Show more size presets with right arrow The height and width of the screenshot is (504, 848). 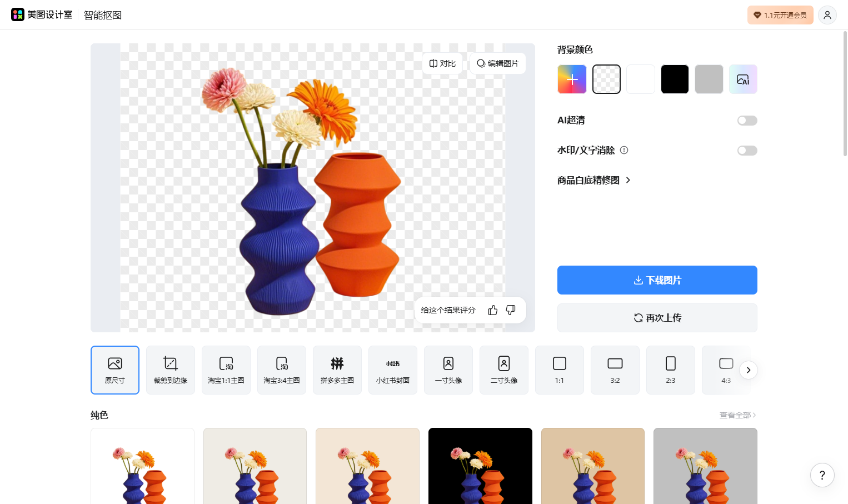pos(749,370)
